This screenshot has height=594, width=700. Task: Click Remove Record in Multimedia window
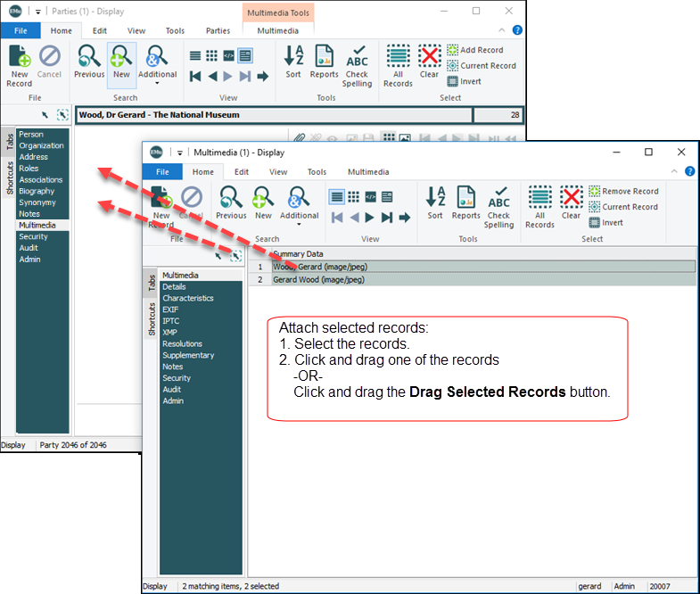[622, 191]
